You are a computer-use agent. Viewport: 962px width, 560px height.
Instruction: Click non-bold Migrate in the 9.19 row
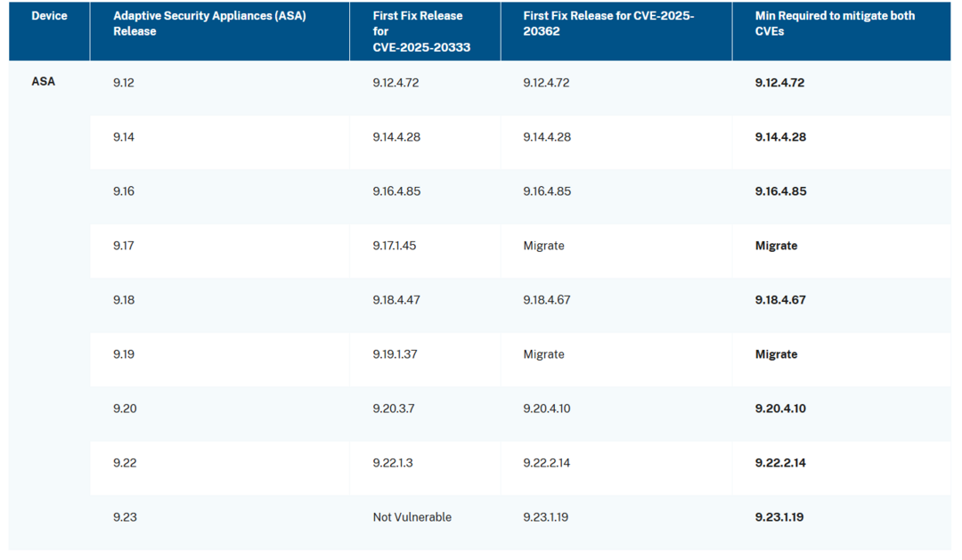point(543,354)
